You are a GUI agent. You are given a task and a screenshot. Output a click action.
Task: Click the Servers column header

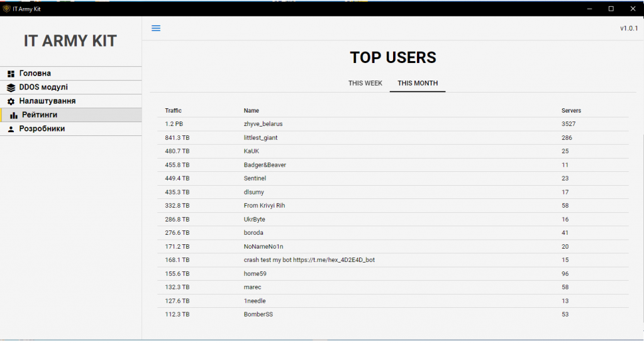pyautogui.click(x=571, y=111)
